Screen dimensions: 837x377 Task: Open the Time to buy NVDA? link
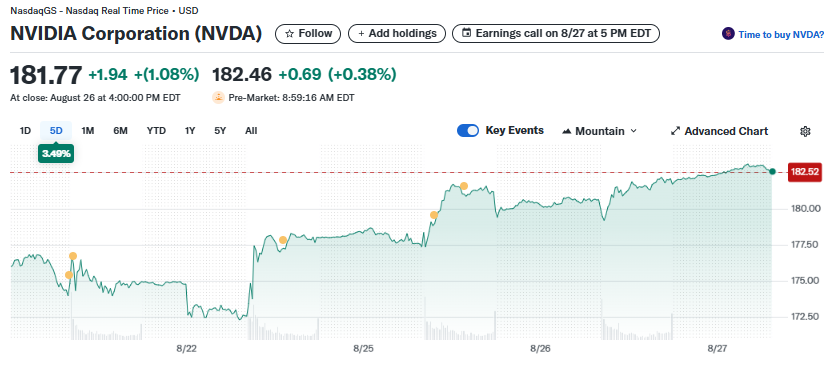[781, 35]
